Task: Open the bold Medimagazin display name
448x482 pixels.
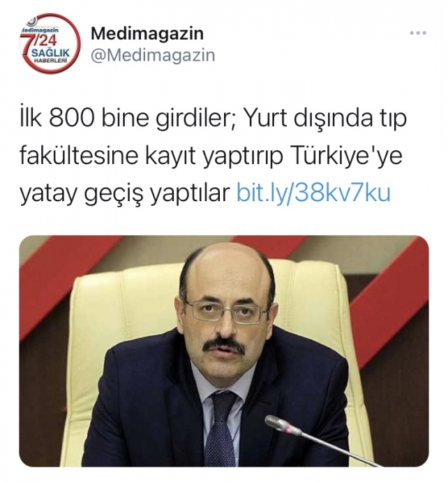Action: click(x=147, y=34)
